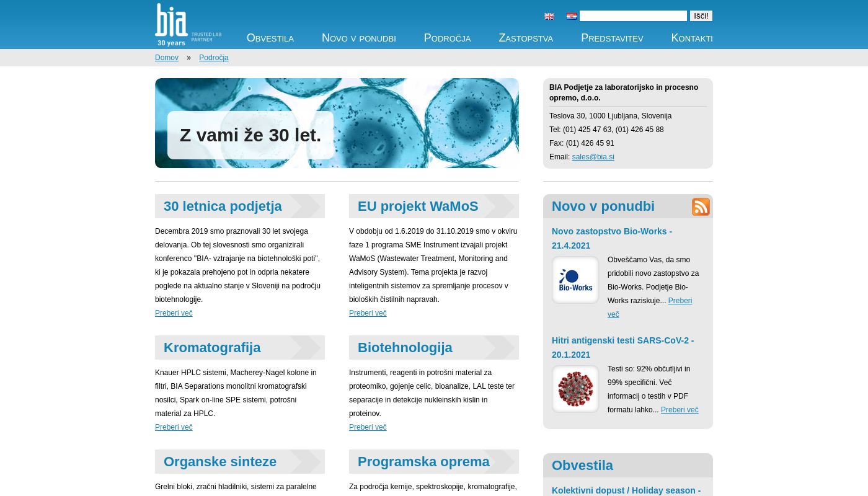Open the Kromatografija heading

pyautogui.click(x=212, y=348)
